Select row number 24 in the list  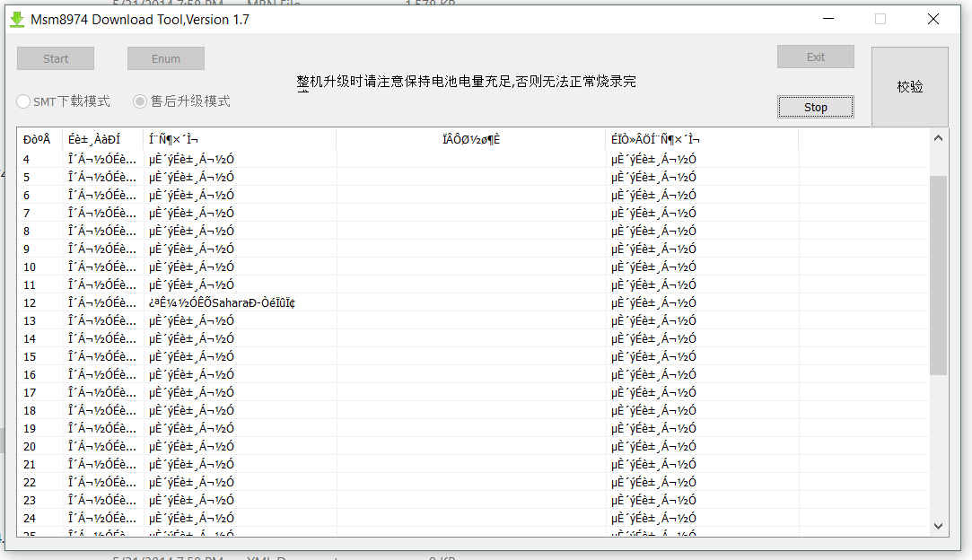pyautogui.click(x=473, y=519)
